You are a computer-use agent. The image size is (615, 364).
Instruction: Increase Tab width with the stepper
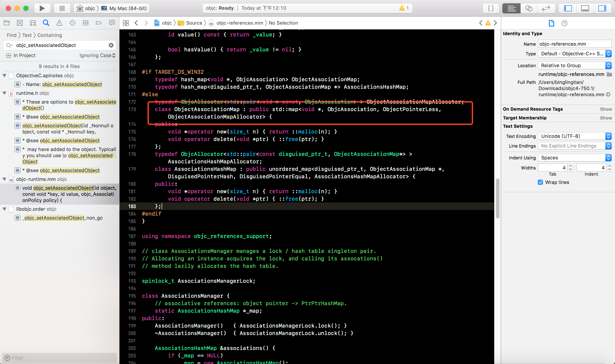pos(570,166)
